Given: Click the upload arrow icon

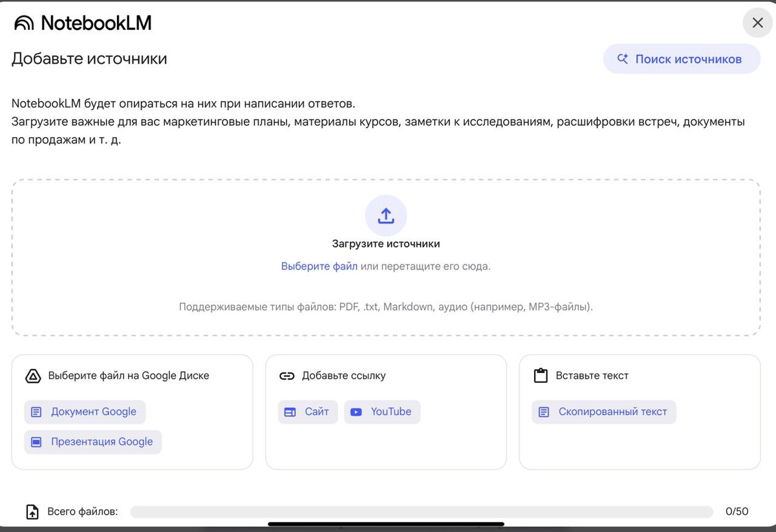Looking at the screenshot, I should [x=386, y=216].
